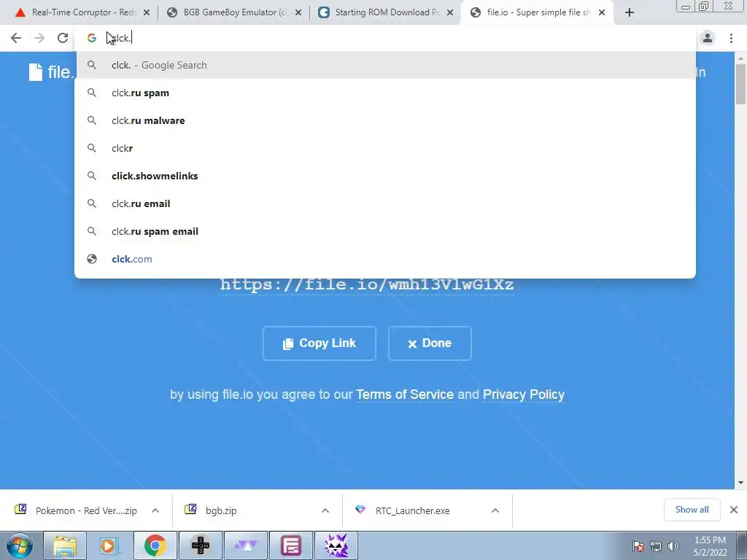The image size is (747, 560).
Task: Open the Chrome profile avatar icon
Action: click(708, 38)
